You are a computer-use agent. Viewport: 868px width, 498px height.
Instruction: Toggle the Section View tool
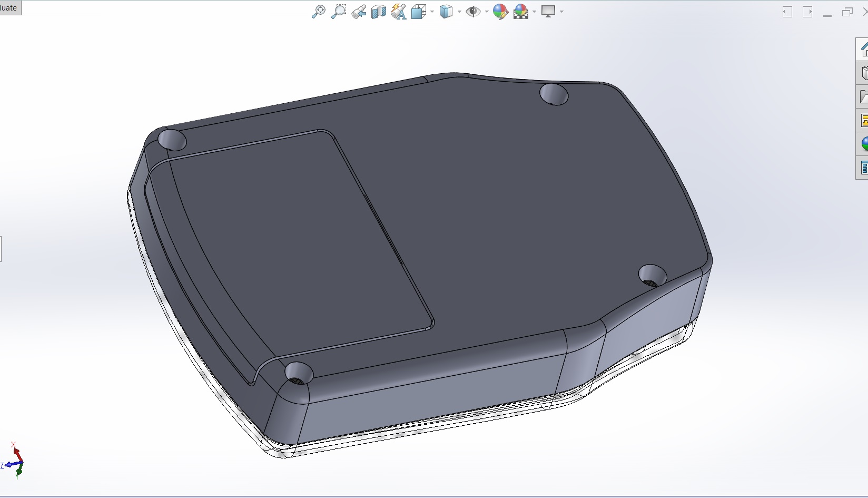(x=379, y=12)
